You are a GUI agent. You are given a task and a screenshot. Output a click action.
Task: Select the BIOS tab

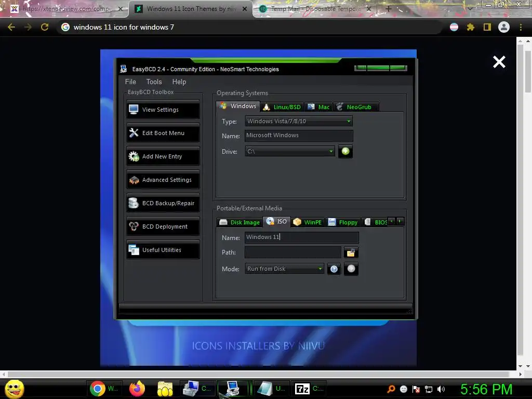[375, 222]
